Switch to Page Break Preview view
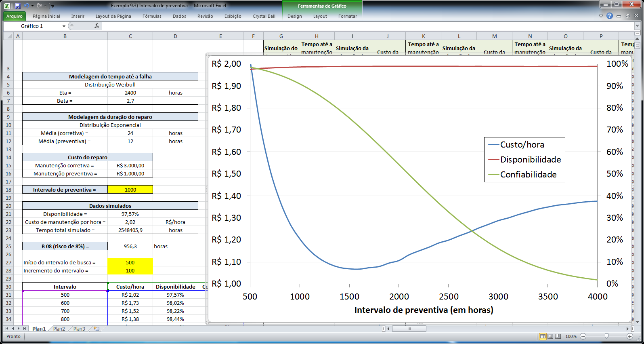This screenshot has width=644, height=344. pyautogui.click(x=558, y=336)
